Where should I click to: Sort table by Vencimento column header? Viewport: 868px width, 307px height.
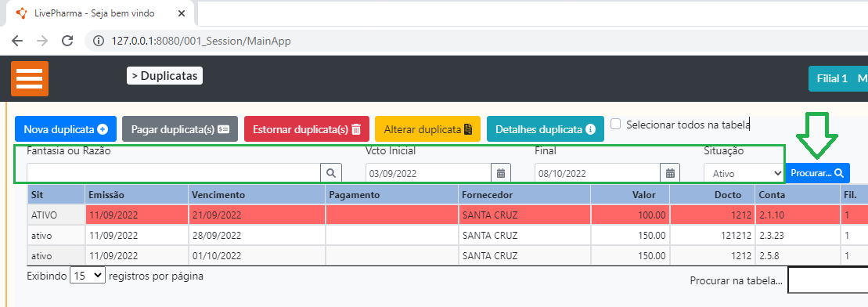(256, 194)
